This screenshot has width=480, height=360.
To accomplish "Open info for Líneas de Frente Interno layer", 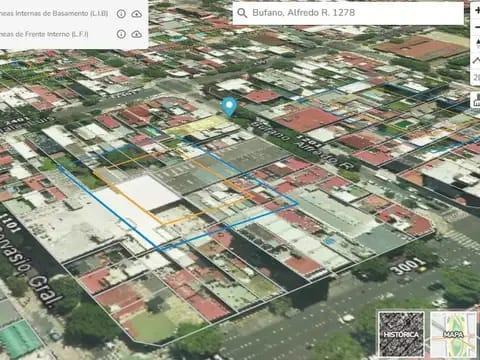I will click(x=121, y=34).
